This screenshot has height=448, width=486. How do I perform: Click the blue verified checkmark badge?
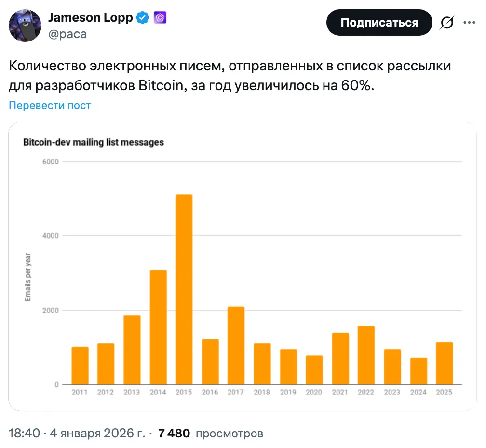142,18
